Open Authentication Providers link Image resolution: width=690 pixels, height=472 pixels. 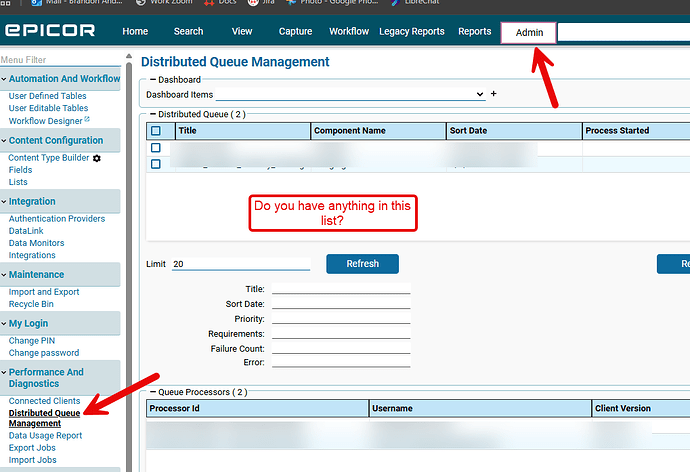pyautogui.click(x=57, y=219)
